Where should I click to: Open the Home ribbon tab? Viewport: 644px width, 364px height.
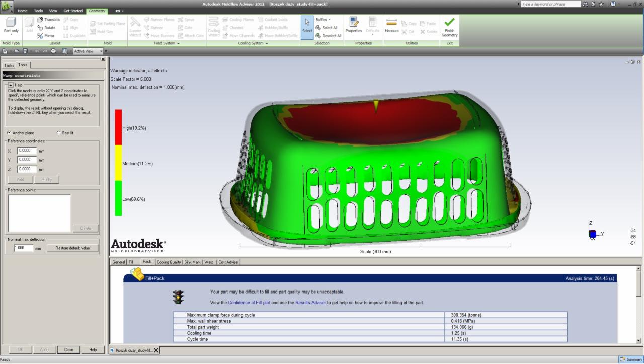(23, 11)
